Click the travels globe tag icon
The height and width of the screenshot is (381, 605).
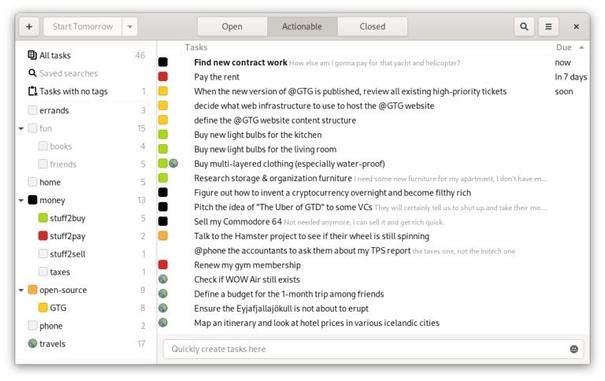(32, 343)
